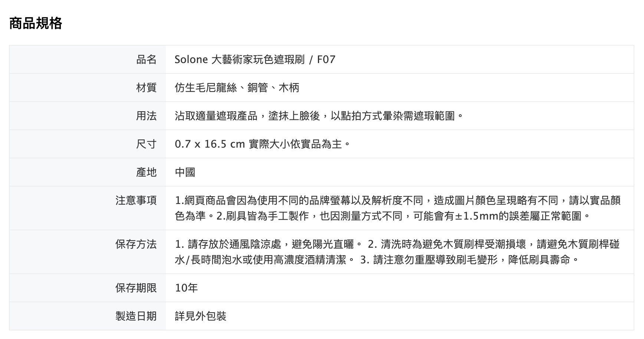
Task: Click the ±1.5mm tolerance note line
Action: coord(382,216)
